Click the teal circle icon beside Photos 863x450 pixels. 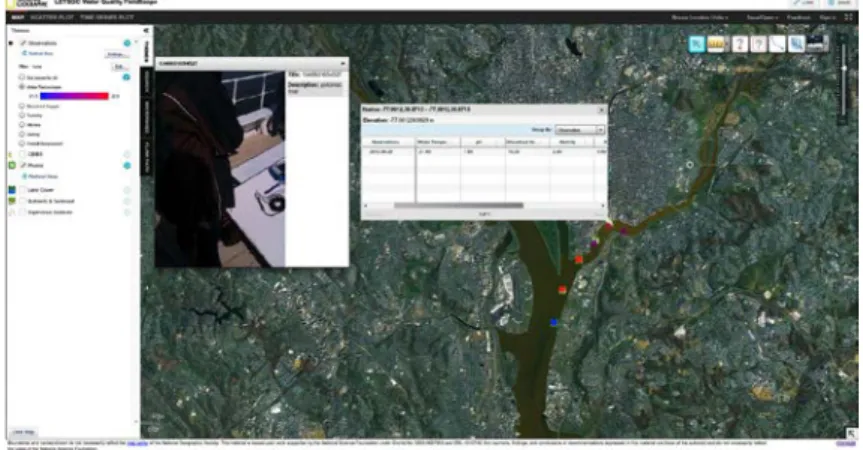tap(127, 166)
